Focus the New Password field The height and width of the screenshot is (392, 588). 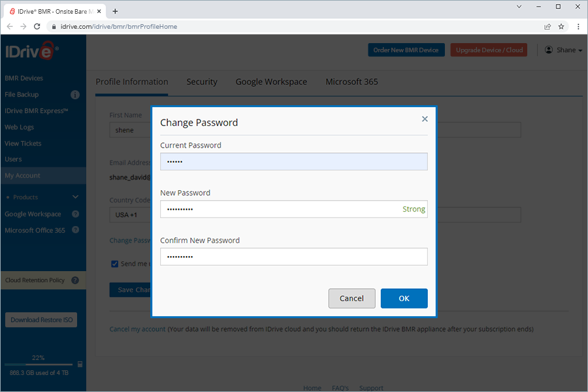pyautogui.click(x=293, y=209)
